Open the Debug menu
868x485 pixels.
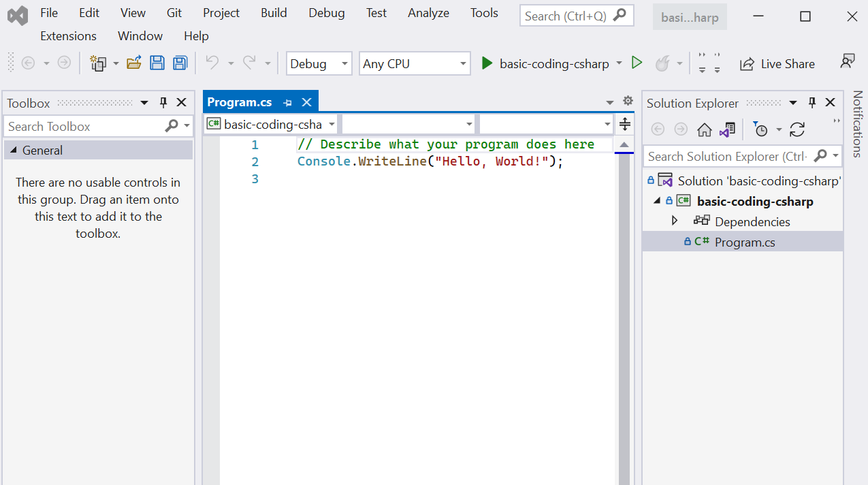[327, 13]
